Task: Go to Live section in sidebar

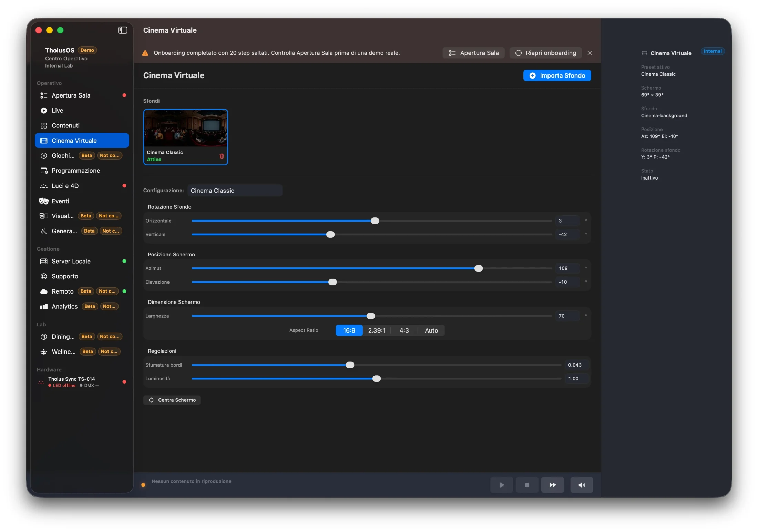Action: [x=82, y=111]
